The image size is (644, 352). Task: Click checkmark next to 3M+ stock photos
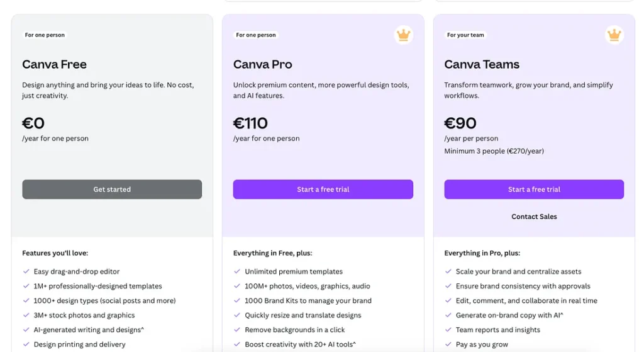click(x=26, y=315)
